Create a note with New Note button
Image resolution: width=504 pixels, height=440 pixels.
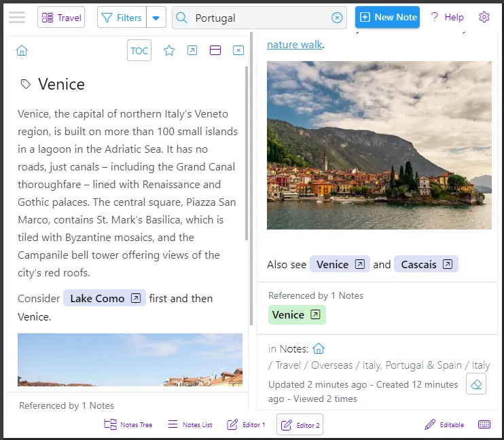coord(387,18)
